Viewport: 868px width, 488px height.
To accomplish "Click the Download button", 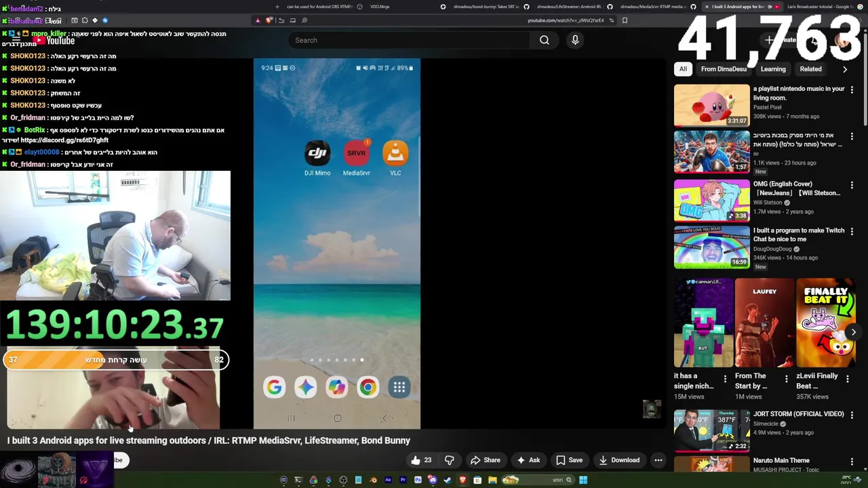I will 618,460.
